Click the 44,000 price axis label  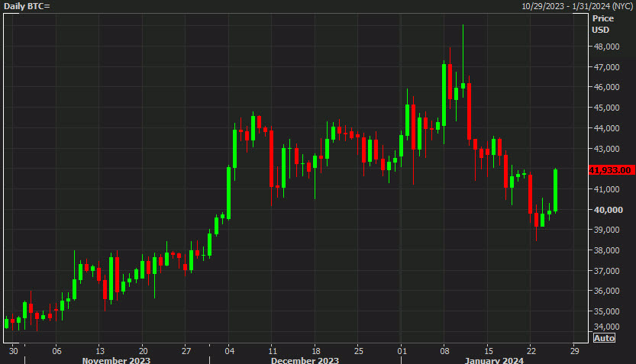pos(606,128)
